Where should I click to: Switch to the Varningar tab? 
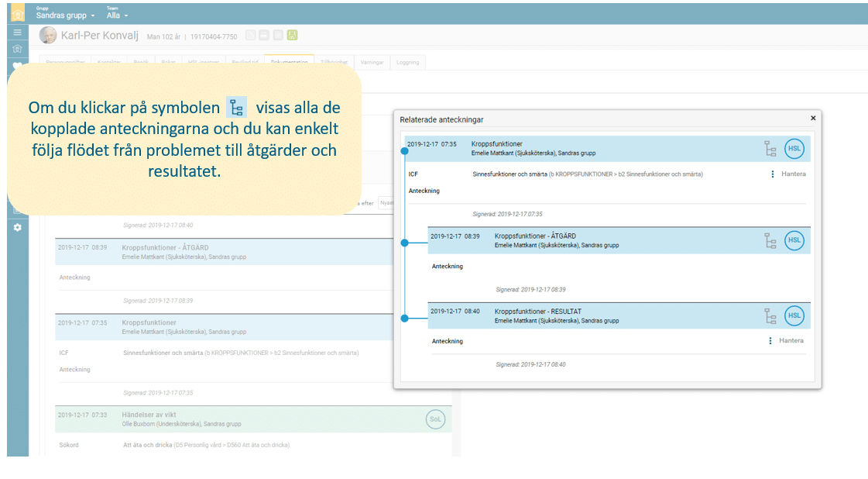click(x=372, y=62)
